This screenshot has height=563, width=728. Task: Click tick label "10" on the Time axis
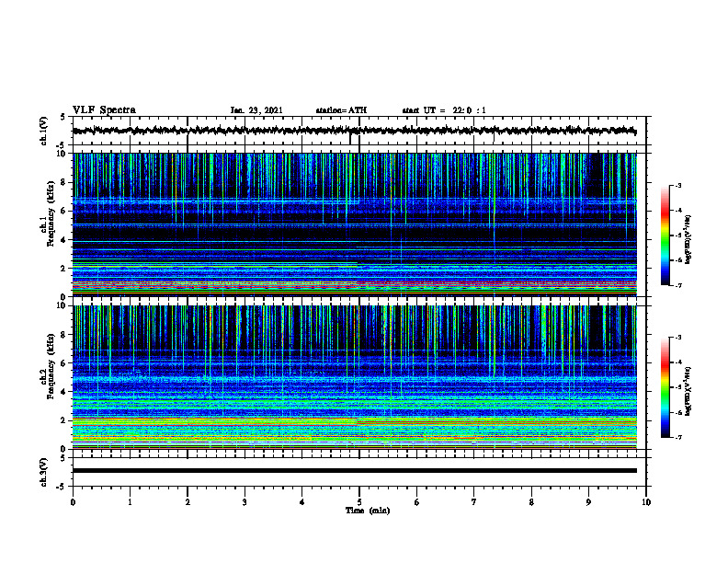(x=646, y=501)
